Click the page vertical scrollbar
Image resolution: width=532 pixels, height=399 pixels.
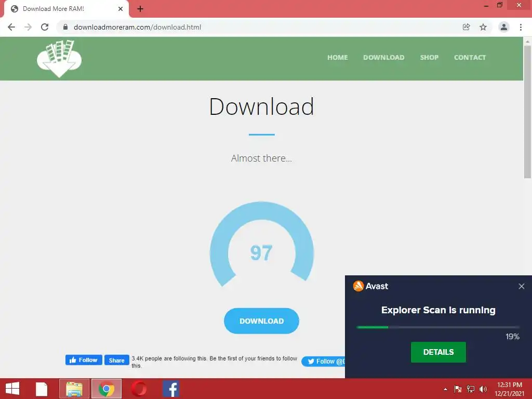coord(527,112)
